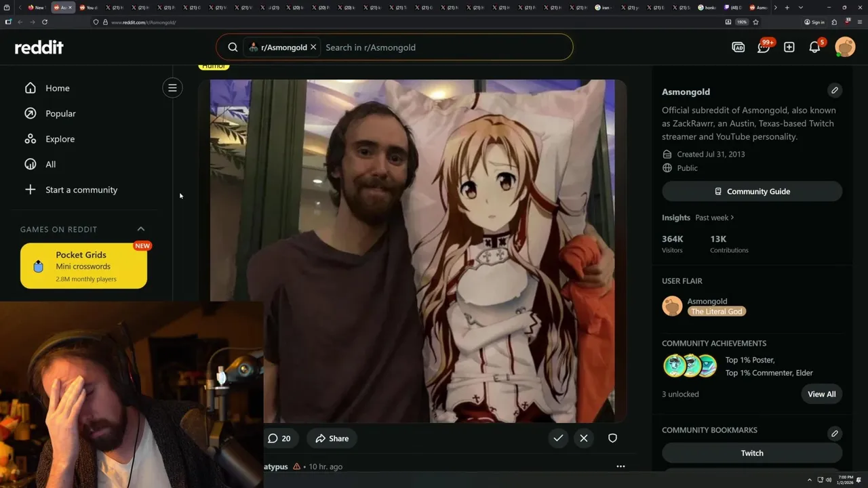
Task: Go to Home in sidebar
Action: 58,88
